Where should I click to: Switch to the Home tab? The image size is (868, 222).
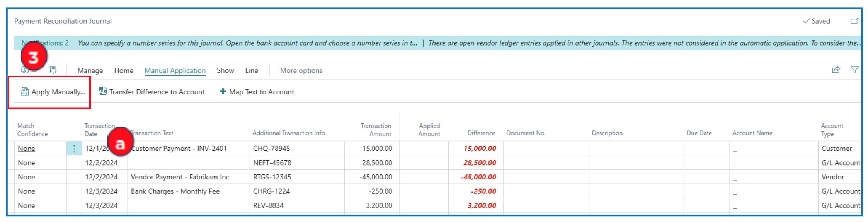pos(124,70)
